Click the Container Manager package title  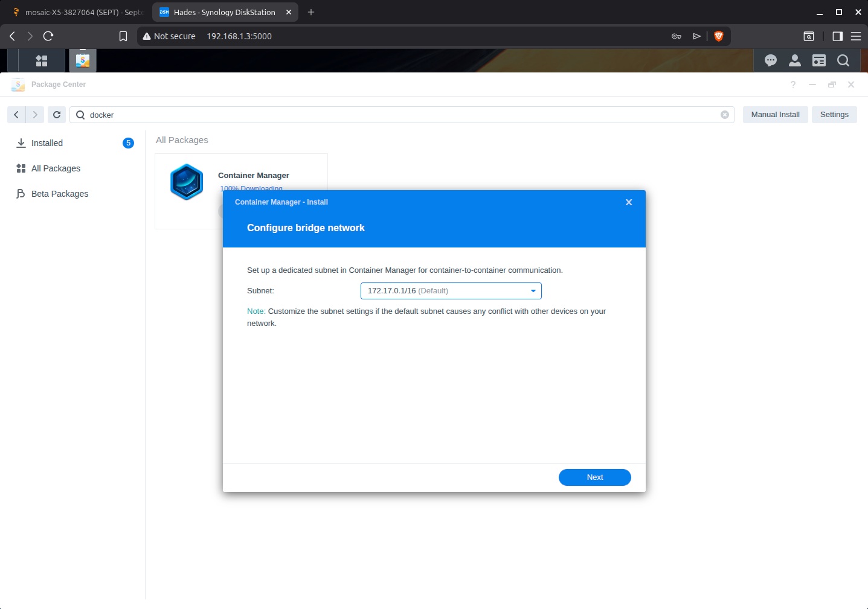(254, 176)
